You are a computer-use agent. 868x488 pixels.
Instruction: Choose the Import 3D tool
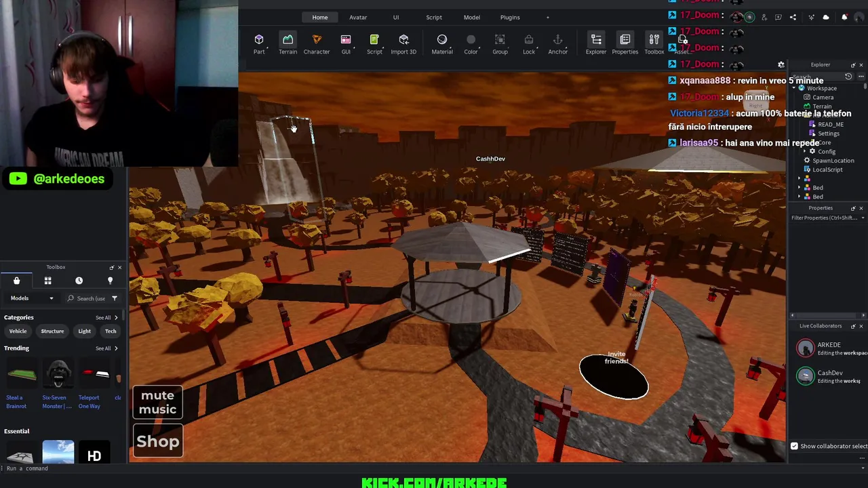click(403, 43)
